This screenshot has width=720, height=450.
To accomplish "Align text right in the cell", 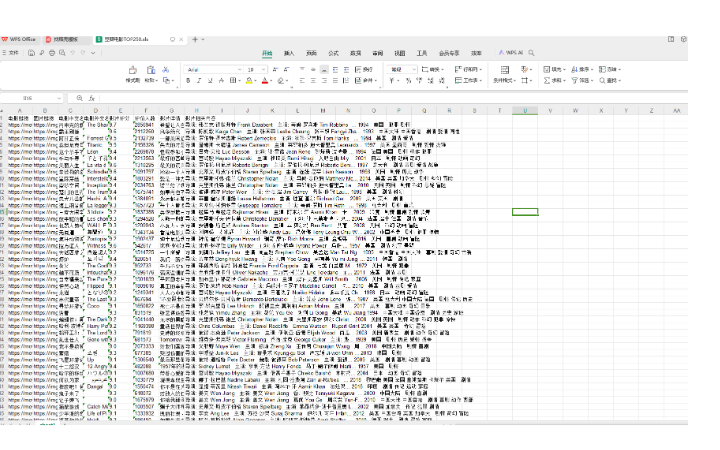I will click(324, 80).
